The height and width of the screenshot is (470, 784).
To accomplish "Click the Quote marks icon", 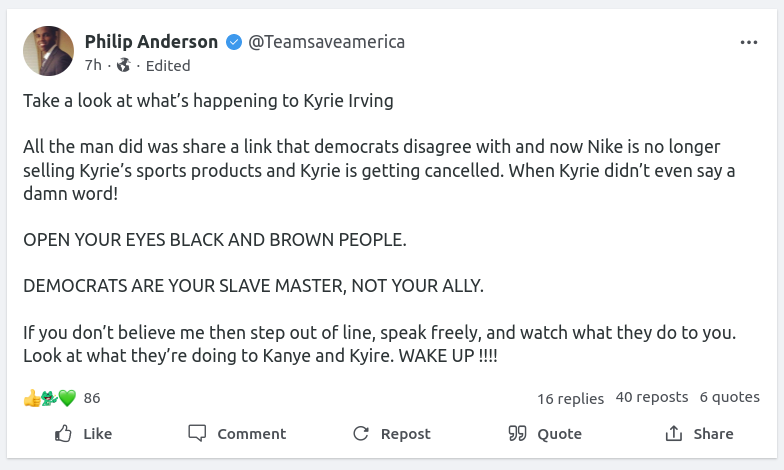I will 517,434.
